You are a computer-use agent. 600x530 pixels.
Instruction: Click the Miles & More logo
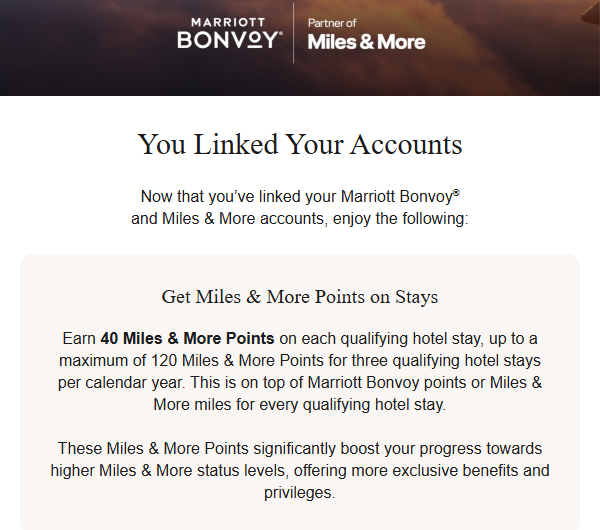pos(366,42)
